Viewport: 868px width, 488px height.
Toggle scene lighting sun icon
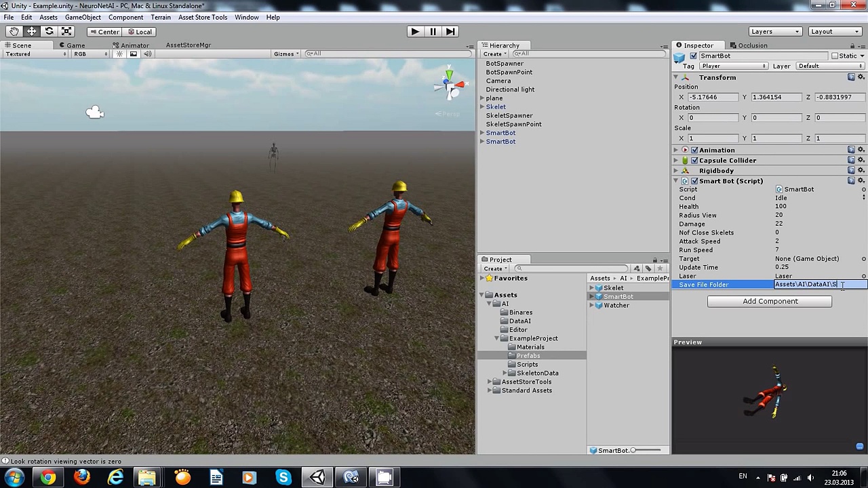point(119,54)
